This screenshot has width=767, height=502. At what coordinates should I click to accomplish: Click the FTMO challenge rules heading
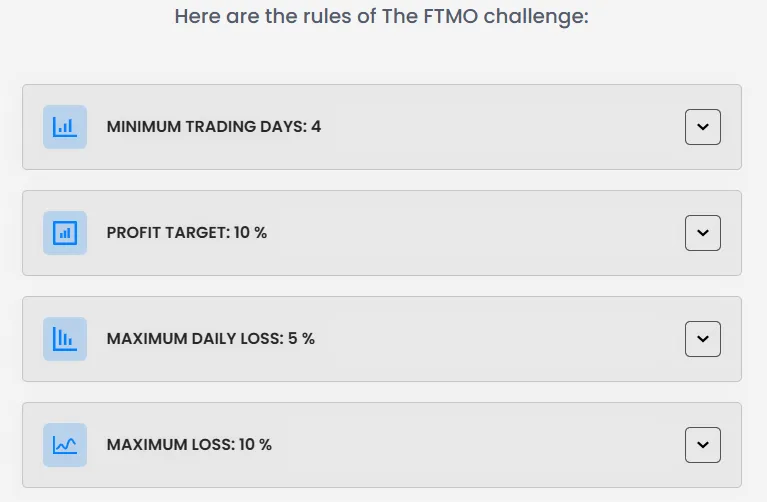pyautogui.click(x=381, y=17)
